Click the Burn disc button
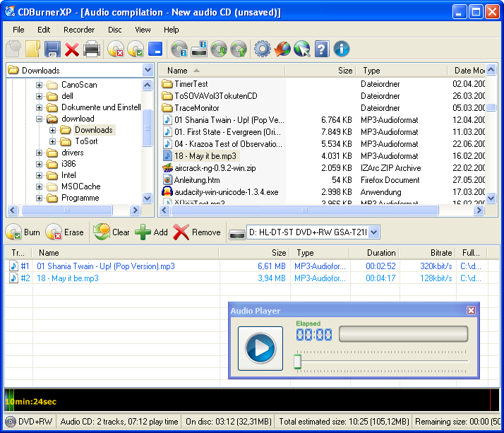Image resolution: width=504 pixels, height=433 pixels. click(x=23, y=232)
